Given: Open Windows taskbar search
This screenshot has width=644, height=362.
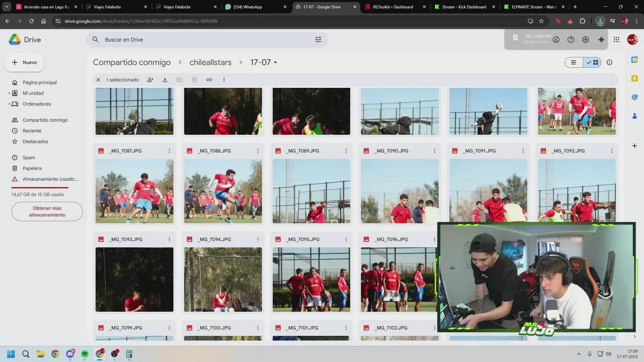Looking at the screenshot, I should pos(26,354).
